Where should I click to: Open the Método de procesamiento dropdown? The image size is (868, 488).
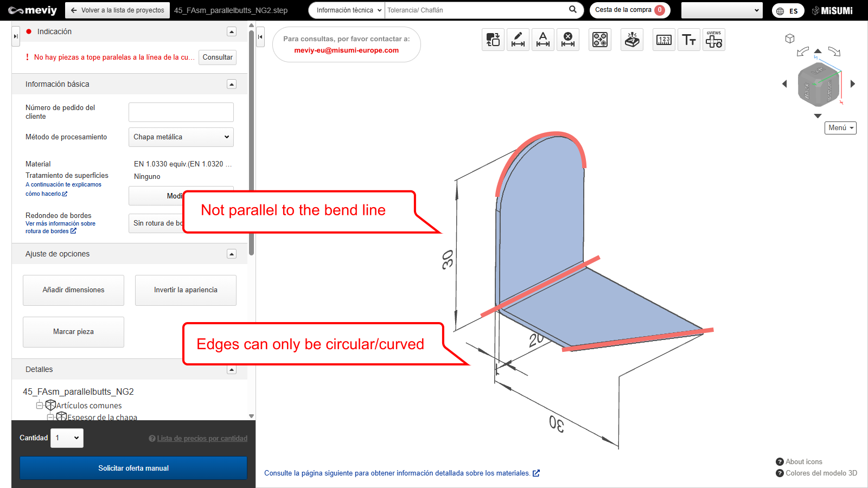pyautogui.click(x=181, y=137)
